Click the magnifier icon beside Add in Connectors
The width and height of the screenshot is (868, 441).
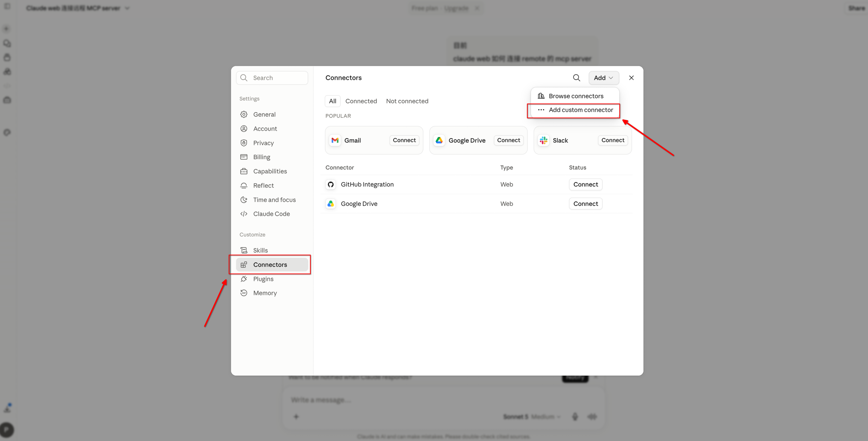[577, 78]
